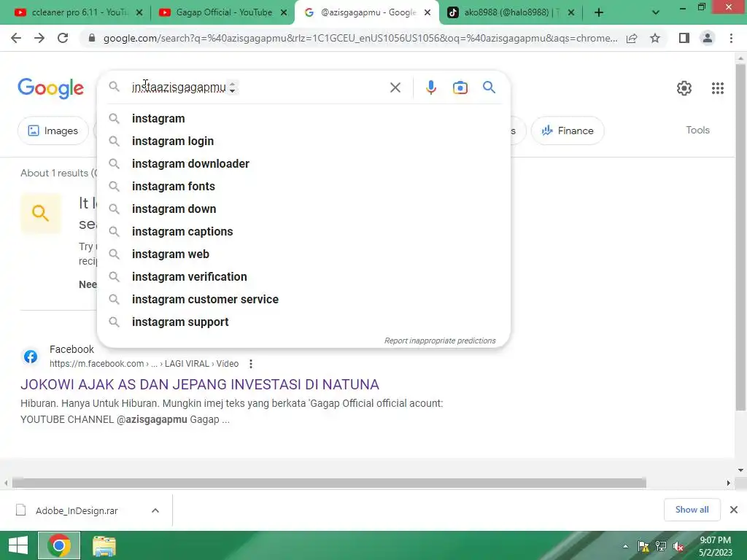Image resolution: width=747 pixels, height=560 pixels.
Task: Click the back navigation arrow
Action: tap(16, 38)
